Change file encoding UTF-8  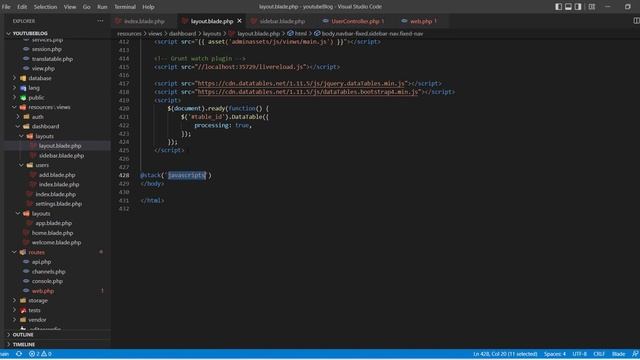click(x=580, y=354)
